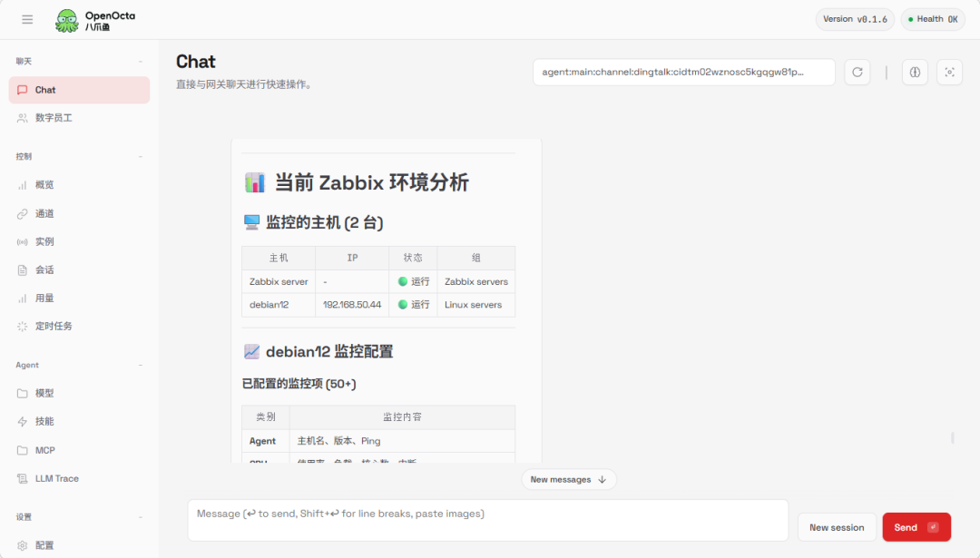Click the 模型 folder icon
Viewport: 980px width, 558px height.
(x=23, y=393)
